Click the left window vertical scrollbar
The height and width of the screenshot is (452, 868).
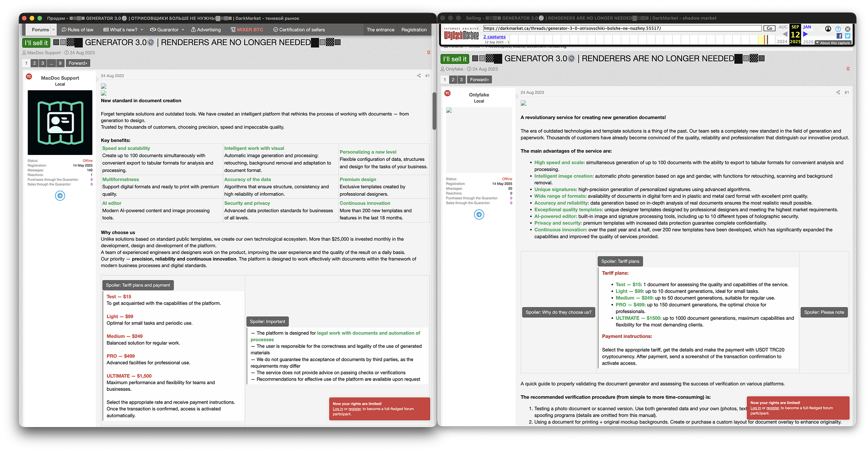(x=434, y=111)
